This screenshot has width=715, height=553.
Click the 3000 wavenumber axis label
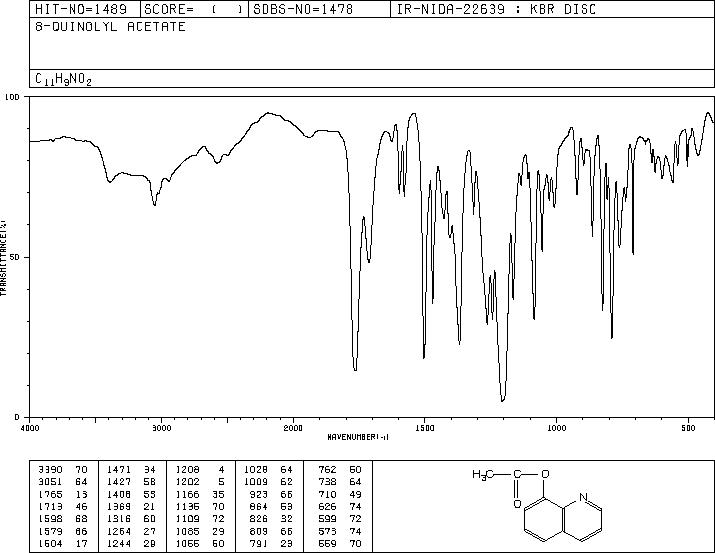pos(161,428)
